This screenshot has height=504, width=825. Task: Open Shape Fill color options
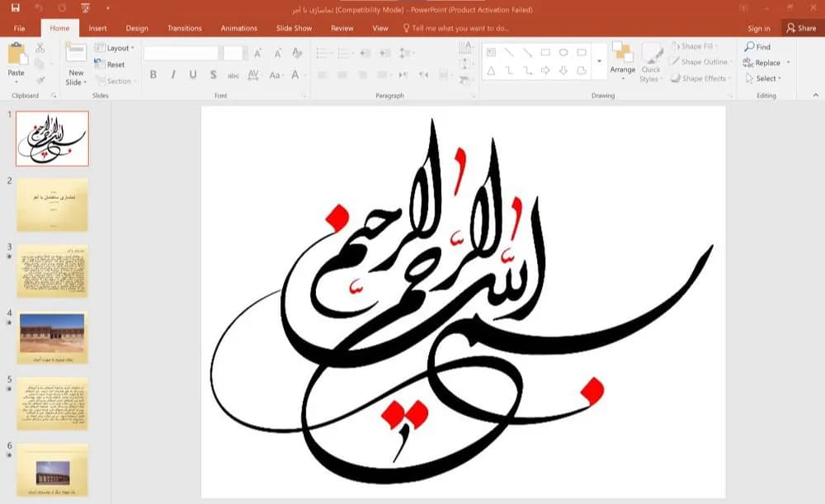[x=695, y=46]
